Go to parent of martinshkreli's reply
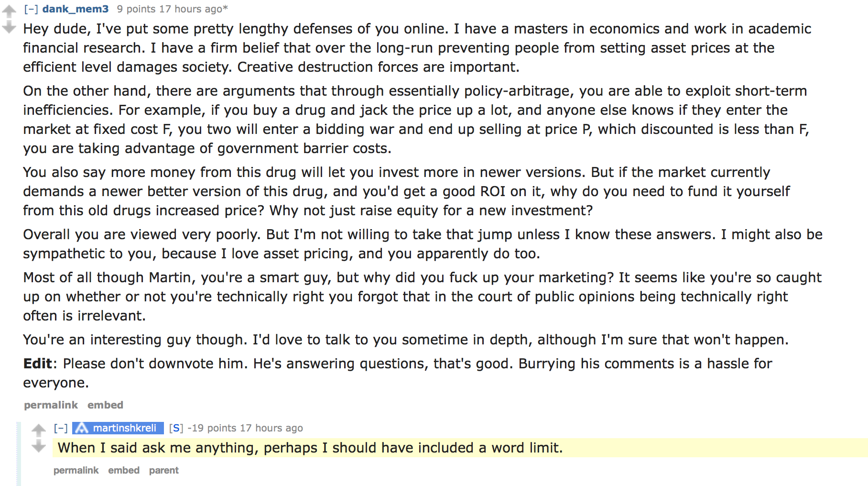This screenshot has height=486, width=868. [163, 470]
